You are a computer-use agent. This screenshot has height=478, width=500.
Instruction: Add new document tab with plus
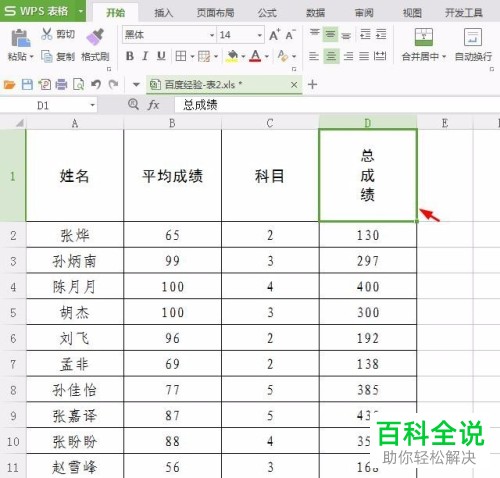312,85
